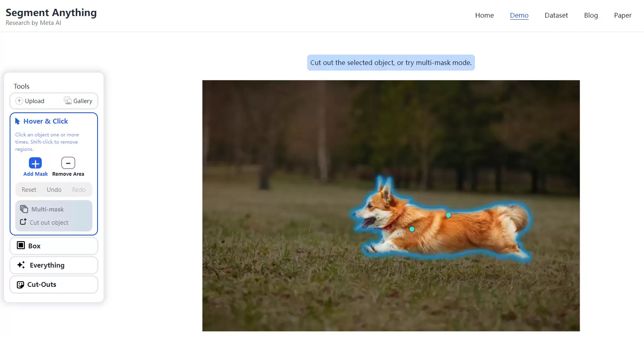Click the Multi-mask layers icon

pos(24,209)
